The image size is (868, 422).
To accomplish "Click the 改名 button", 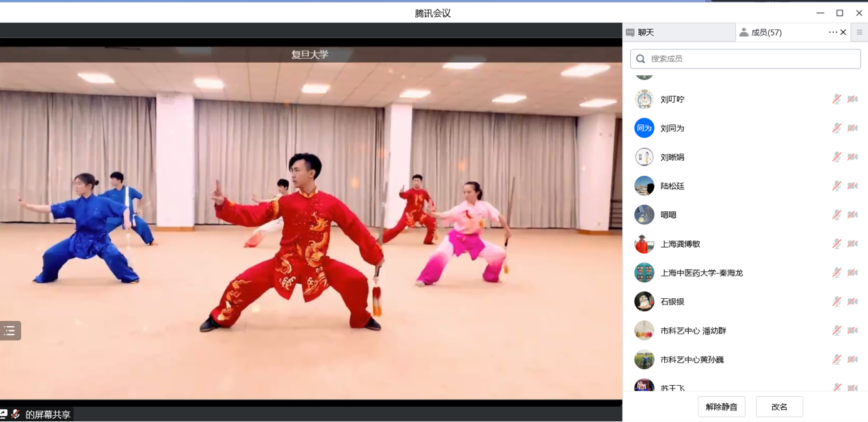I will [779, 407].
